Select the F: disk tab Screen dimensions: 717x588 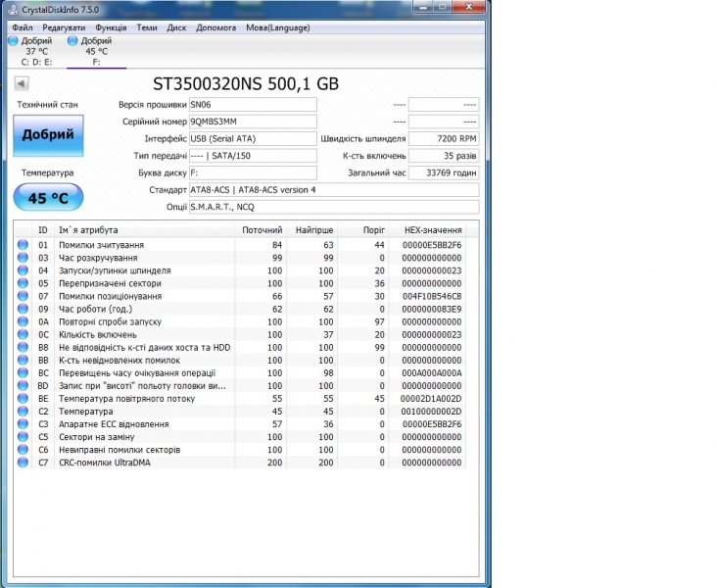coord(96,51)
